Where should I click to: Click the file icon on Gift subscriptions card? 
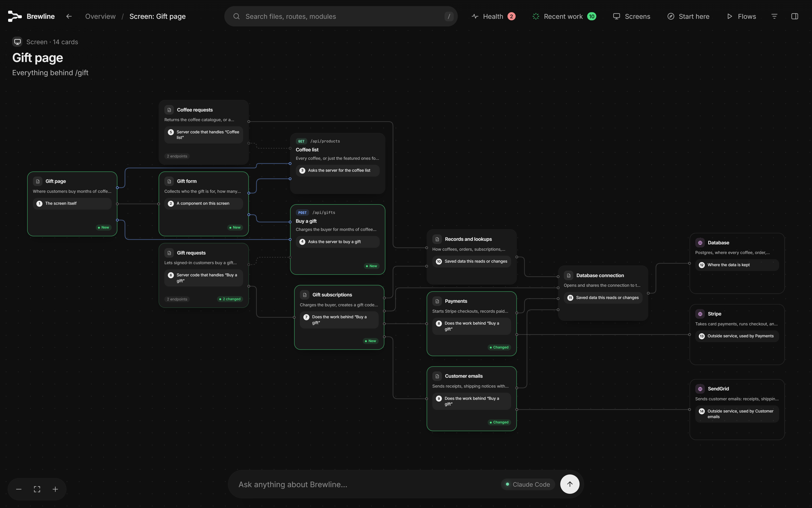pyautogui.click(x=305, y=295)
